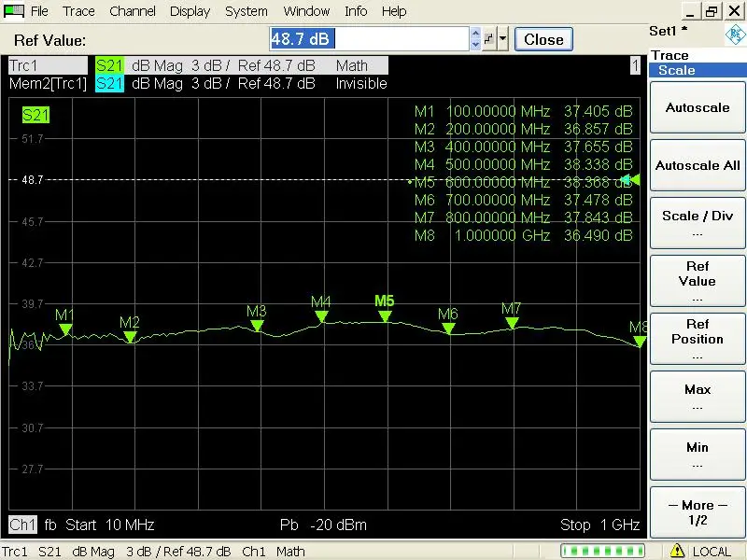Click the cyan S21 label in Mem2 row
The height and width of the screenshot is (560, 747).
pyautogui.click(x=109, y=83)
